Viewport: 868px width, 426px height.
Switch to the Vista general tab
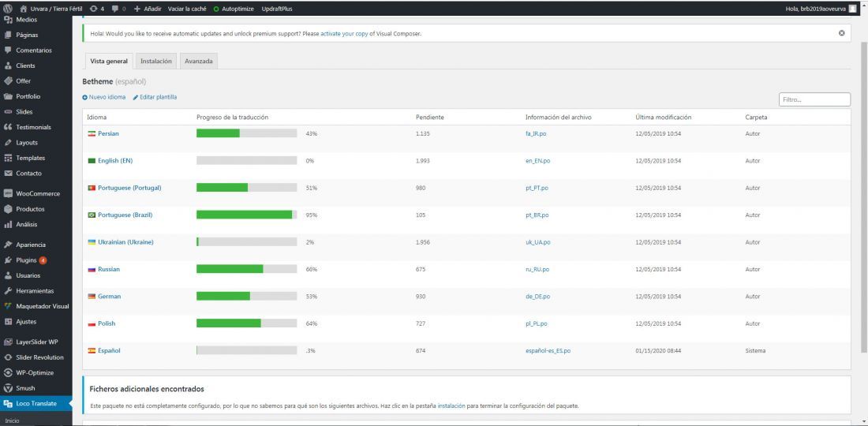tap(109, 62)
